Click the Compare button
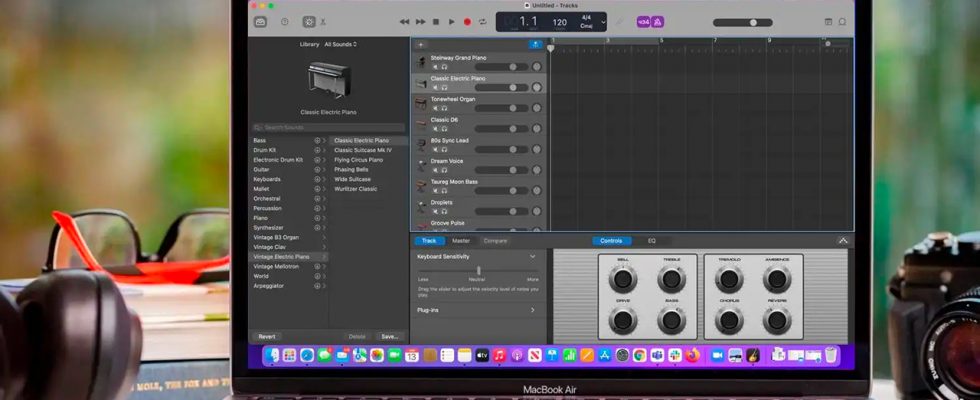 coord(495,241)
